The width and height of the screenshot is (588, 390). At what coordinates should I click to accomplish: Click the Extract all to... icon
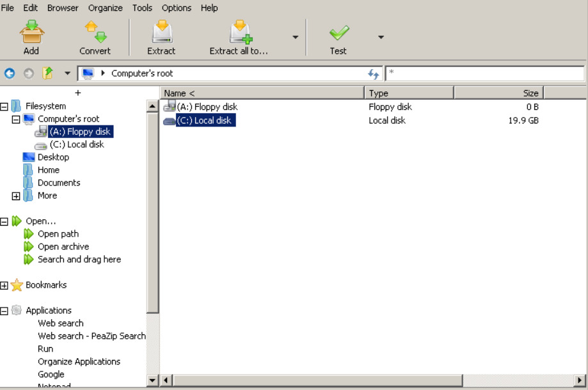click(241, 32)
